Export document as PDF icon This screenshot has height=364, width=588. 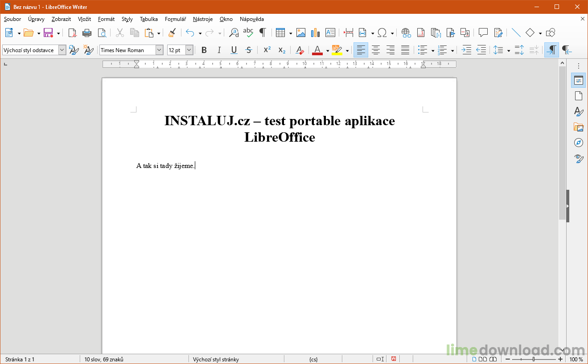[x=72, y=33]
